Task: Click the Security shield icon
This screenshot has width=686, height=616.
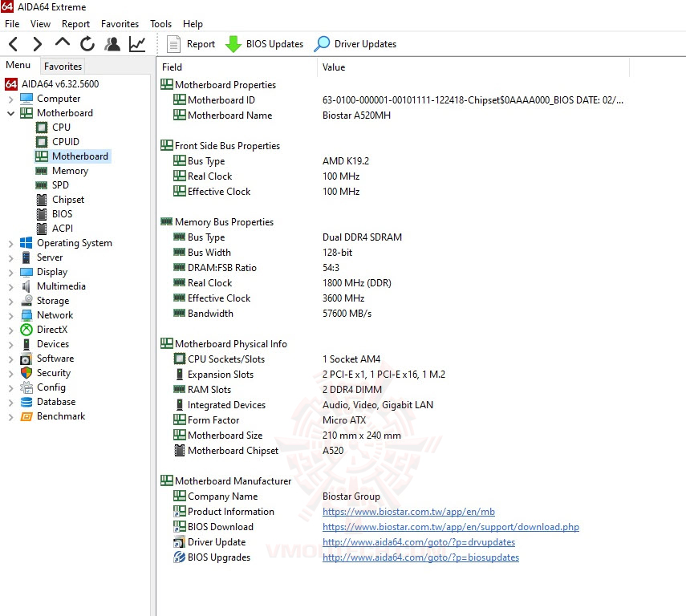Action: click(x=26, y=373)
